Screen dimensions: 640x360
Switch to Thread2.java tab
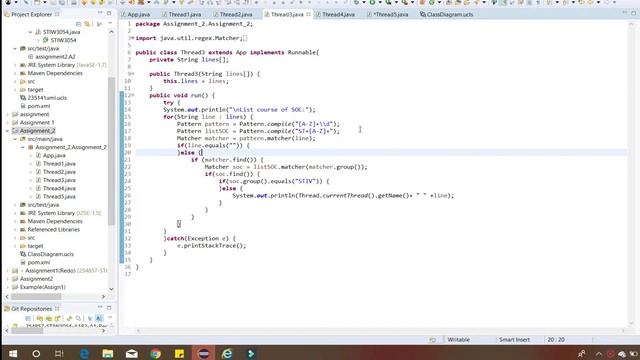(x=233, y=14)
